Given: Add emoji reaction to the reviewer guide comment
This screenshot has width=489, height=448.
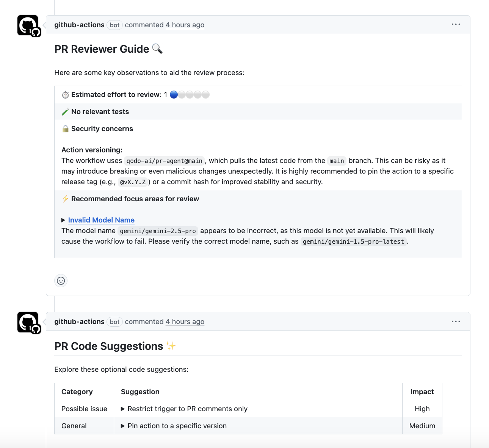Looking at the screenshot, I should [61, 281].
